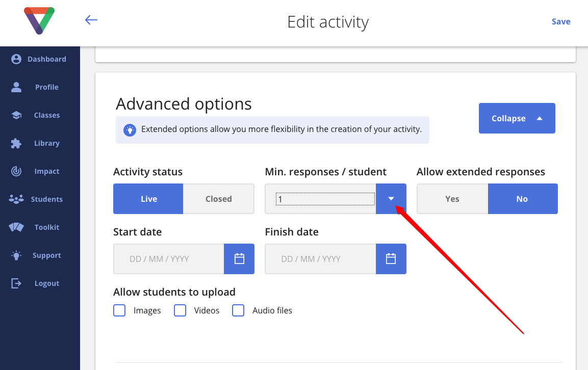Click the Library puzzle piece icon
588x370 pixels.
point(16,143)
